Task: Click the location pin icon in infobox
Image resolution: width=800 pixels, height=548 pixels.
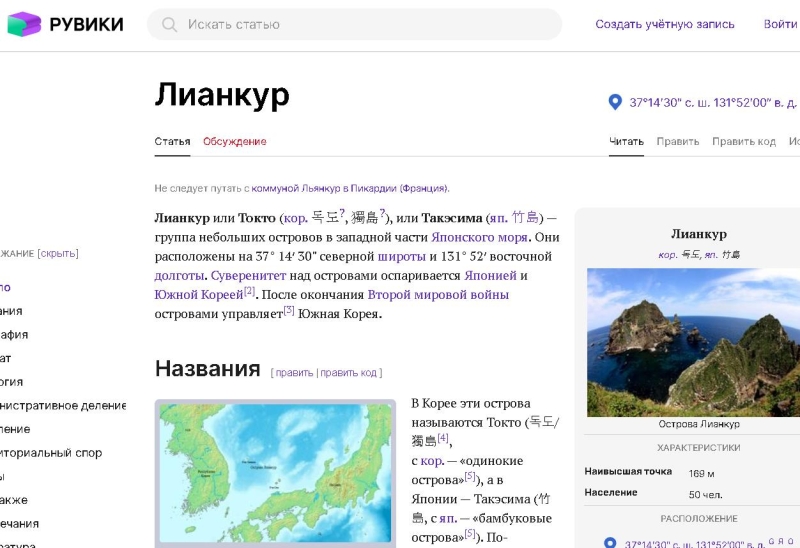Action: (610, 543)
